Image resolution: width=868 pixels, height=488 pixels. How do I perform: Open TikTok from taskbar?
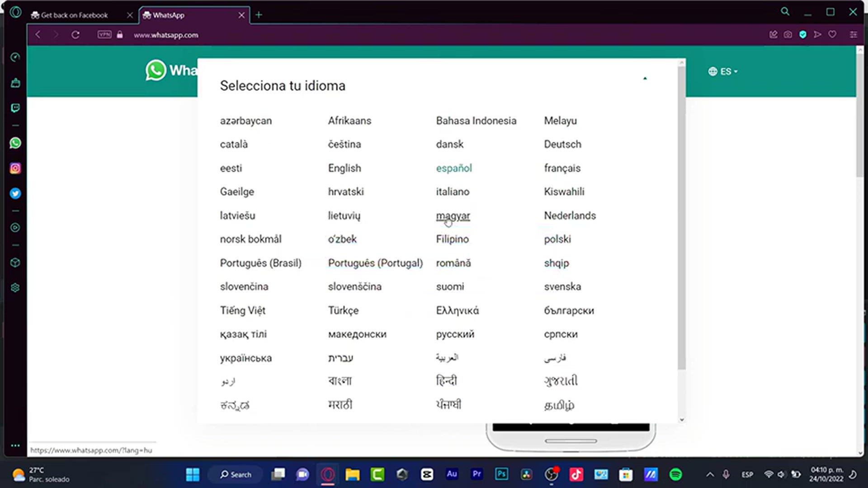[576, 474]
